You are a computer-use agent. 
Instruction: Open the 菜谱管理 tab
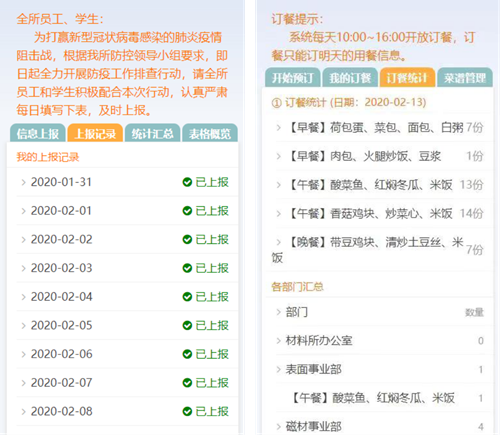click(465, 78)
